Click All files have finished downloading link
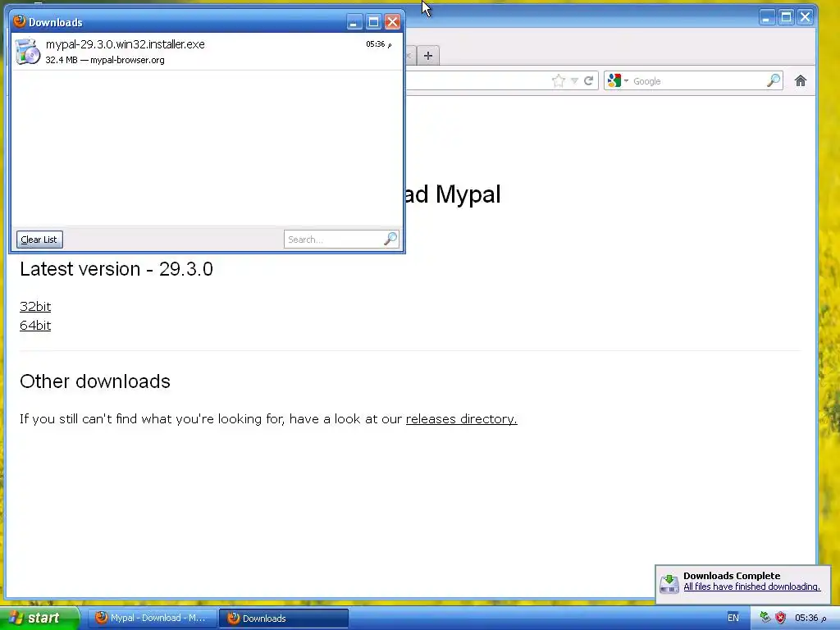This screenshot has height=630, width=840. 751,587
